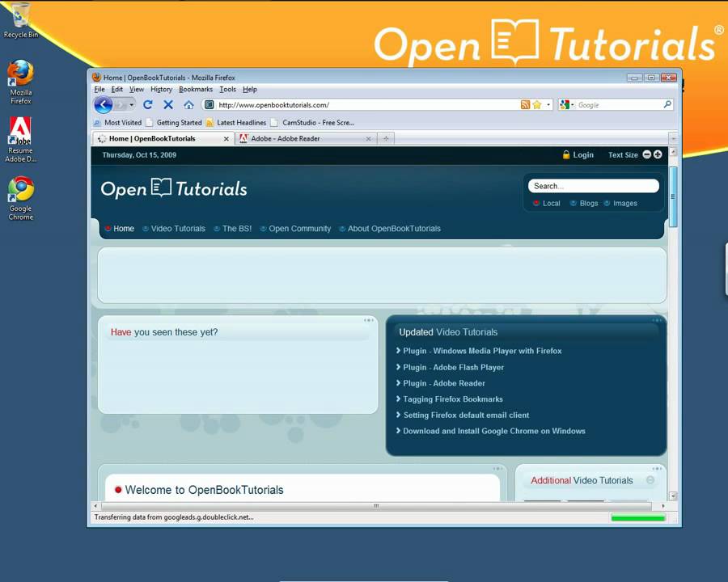
Task: Open Plugin - Adobe Flash Player tutorial
Action: click(x=453, y=367)
